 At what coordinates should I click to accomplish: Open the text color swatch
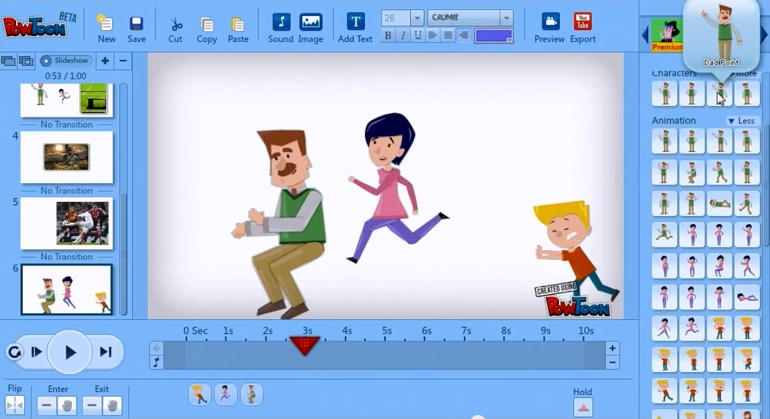493,36
